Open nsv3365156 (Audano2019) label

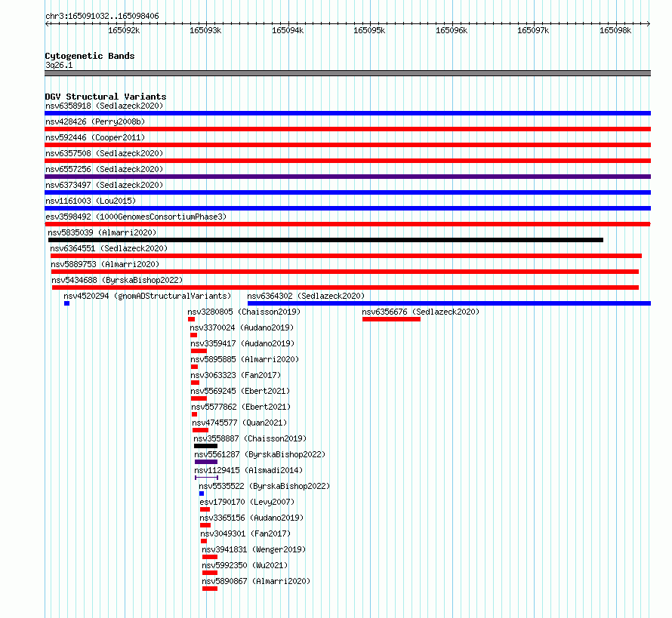tap(251, 518)
